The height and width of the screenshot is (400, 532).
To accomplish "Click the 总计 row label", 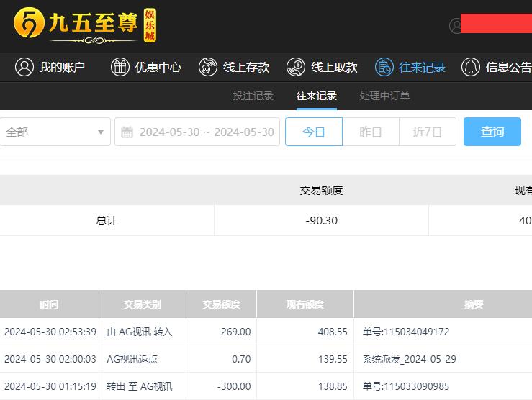I will (x=107, y=221).
